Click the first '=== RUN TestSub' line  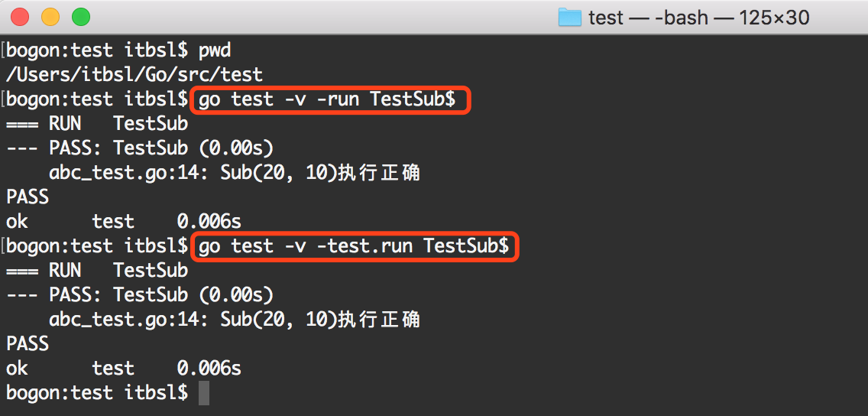point(97,124)
